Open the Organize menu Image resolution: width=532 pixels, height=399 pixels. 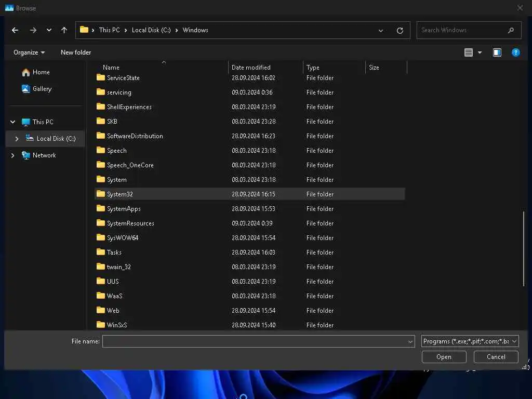[x=29, y=52]
